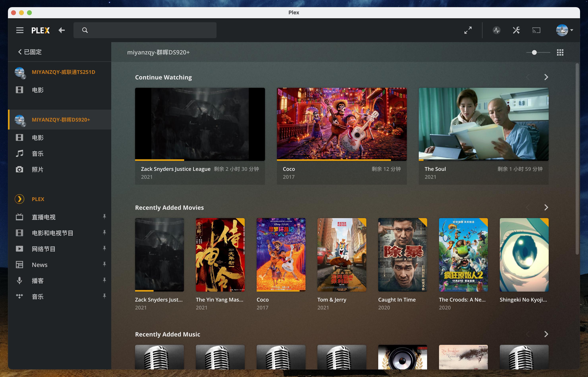
Task: Toggle the pin next to News
Action: point(104,264)
